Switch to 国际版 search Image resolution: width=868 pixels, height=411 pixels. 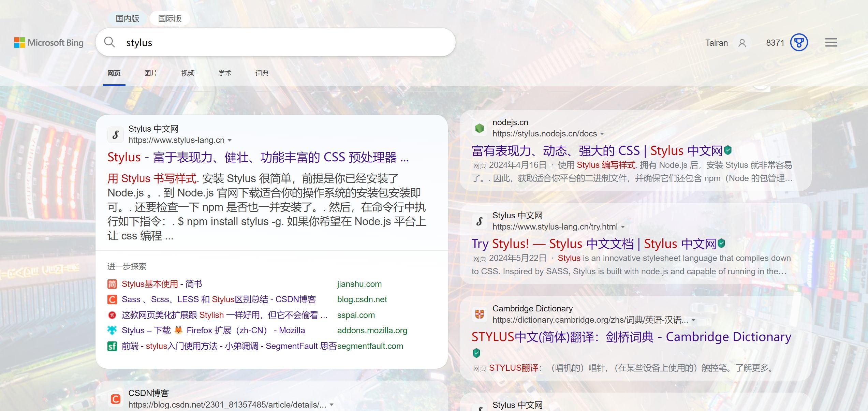point(170,18)
